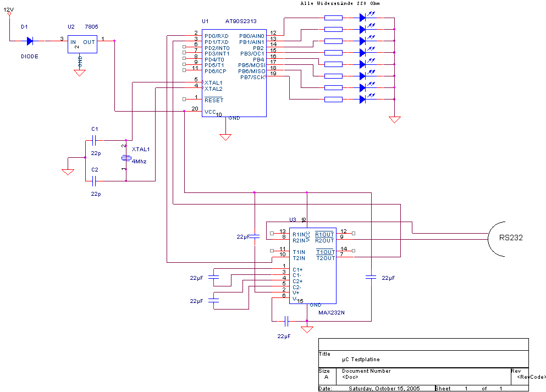Select the bottommost LED symbol
This screenshot has width=546, height=392.
[367, 98]
